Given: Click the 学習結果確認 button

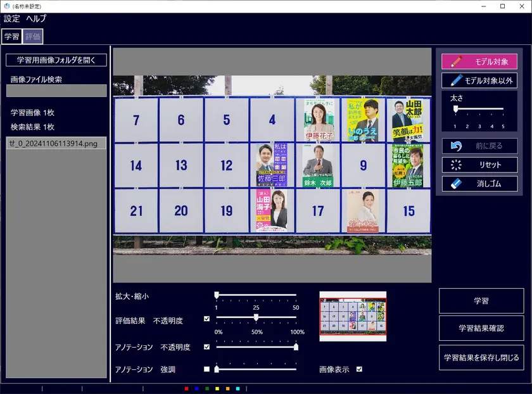Looking at the screenshot, I should click(x=481, y=328).
